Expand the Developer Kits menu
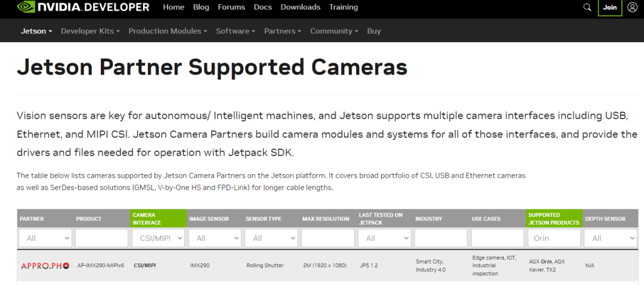This screenshot has height=285, width=644. [x=90, y=31]
